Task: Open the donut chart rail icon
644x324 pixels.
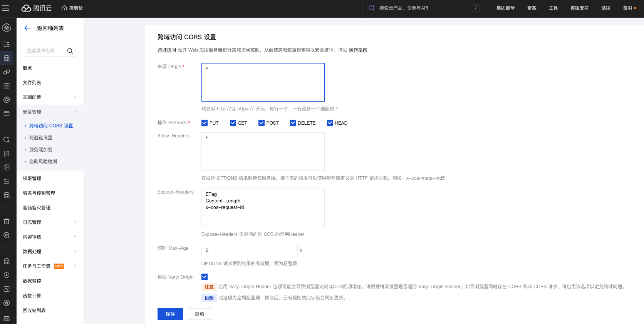Action: click(x=7, y=100)
